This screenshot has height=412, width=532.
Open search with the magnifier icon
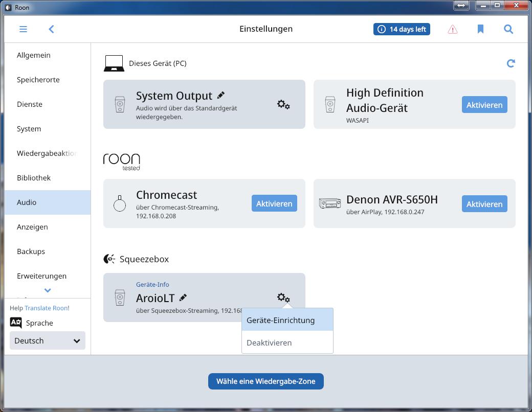click(508, 29)
